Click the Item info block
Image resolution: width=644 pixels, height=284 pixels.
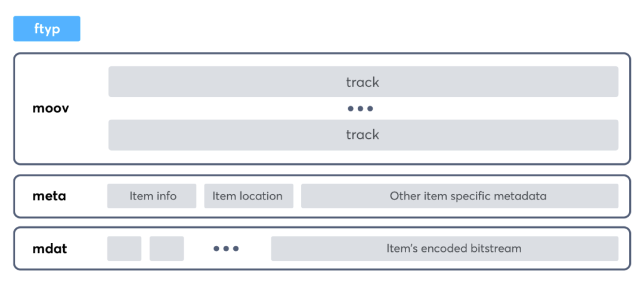(x=152, y=196)
